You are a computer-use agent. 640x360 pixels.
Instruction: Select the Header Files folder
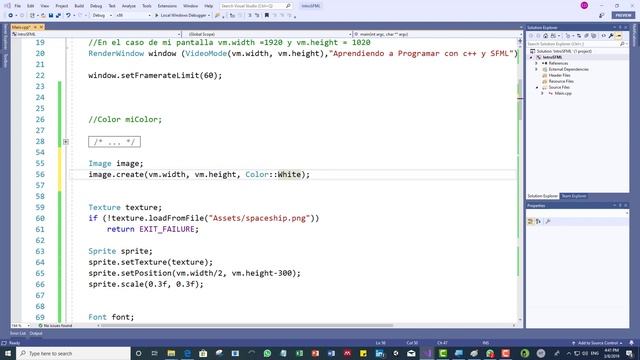[x=559, y=76]
